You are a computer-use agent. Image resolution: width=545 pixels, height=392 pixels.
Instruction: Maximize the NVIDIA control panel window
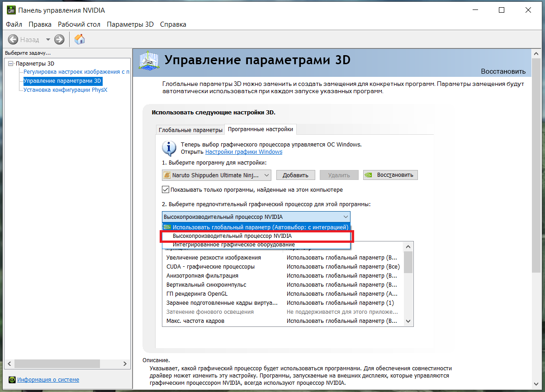coord(502,10)
